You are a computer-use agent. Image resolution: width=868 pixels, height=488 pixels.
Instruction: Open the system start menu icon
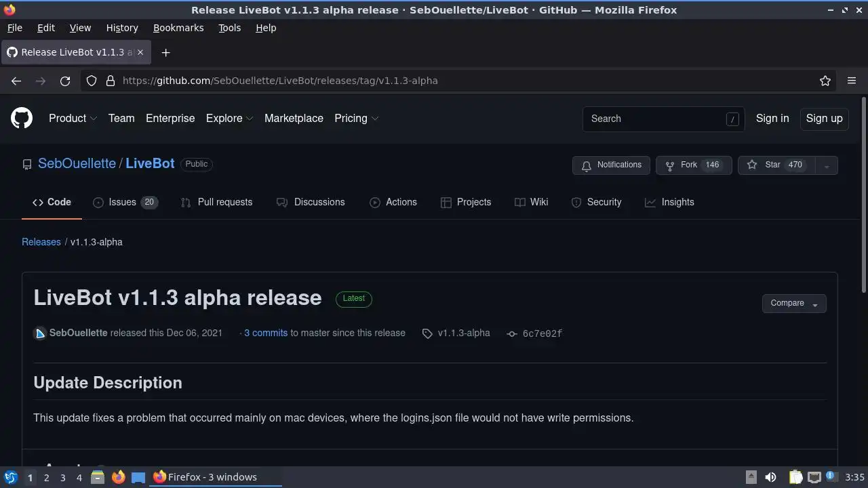(11, 477)
